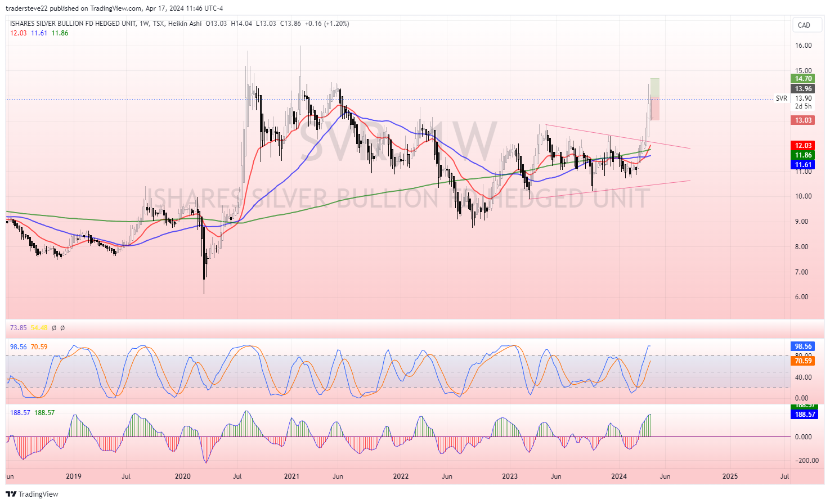Select the dark 13.96 price label

click(803, 89)
